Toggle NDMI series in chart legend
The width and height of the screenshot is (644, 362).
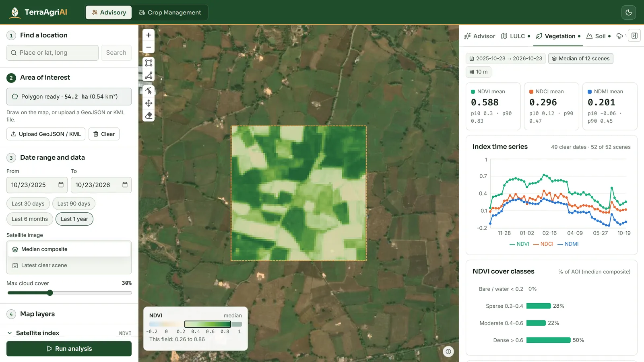coord(568,244)
